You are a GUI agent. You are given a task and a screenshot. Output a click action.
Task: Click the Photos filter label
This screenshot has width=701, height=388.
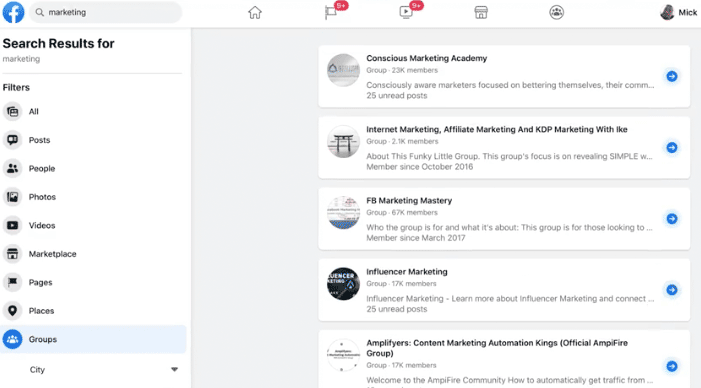(42, 197)
